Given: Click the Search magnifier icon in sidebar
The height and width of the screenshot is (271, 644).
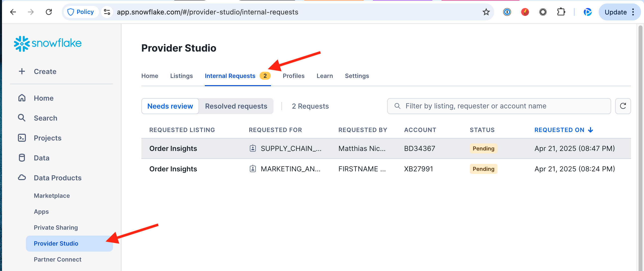Looking at the screenshot, I should coord(22,118).
